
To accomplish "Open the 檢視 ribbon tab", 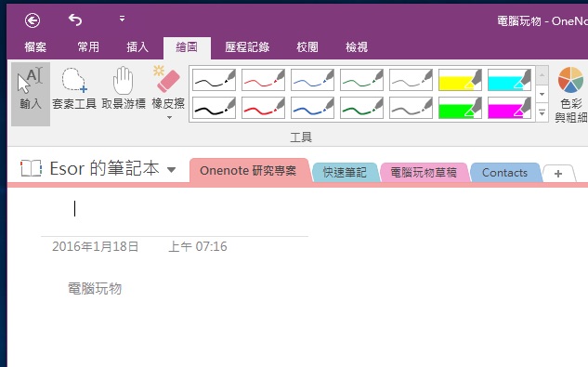I will pyautogui.click(x=357, y=47).
